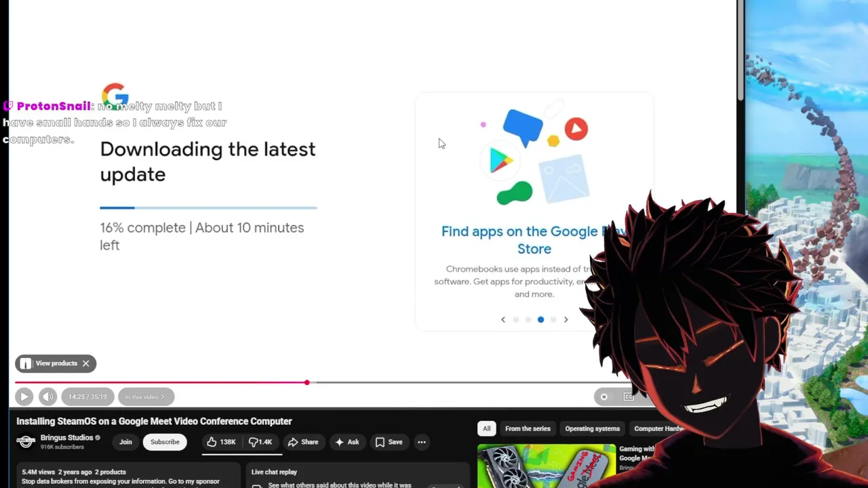Viewport: 868px width, 488px height.
Task: Click the '916K subscribers' text
Action: click(62, 447)
